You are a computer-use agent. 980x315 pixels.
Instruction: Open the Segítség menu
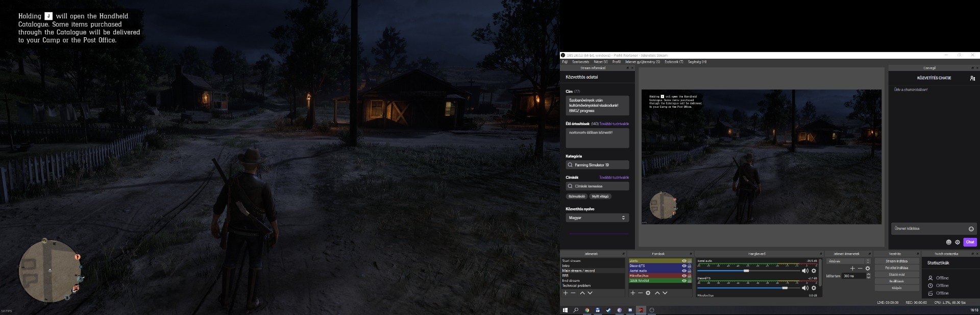coord(697,62)
